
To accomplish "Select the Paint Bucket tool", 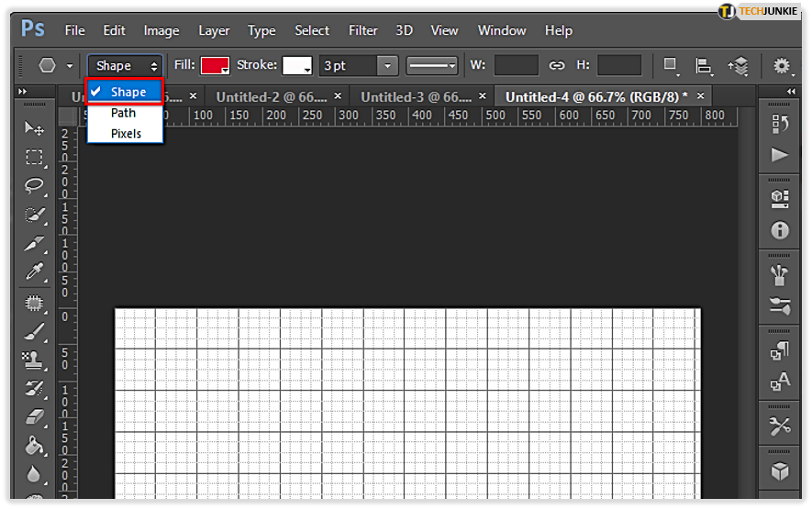I will click(x=34, y=446).
